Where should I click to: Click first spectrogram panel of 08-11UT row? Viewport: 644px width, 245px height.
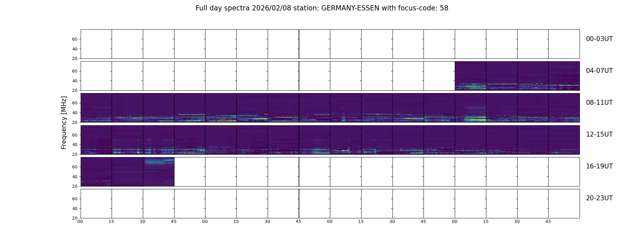pos(96,108)
